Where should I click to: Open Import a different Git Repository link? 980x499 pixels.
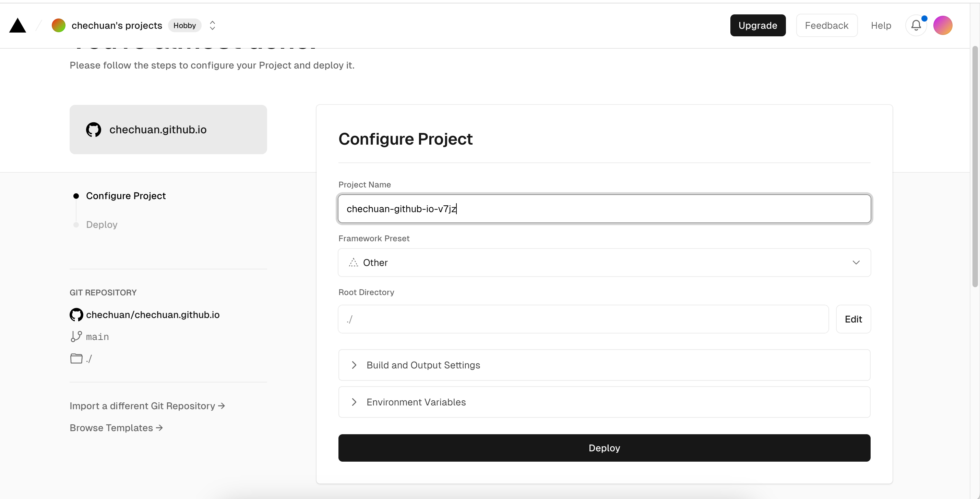[147, 406]
